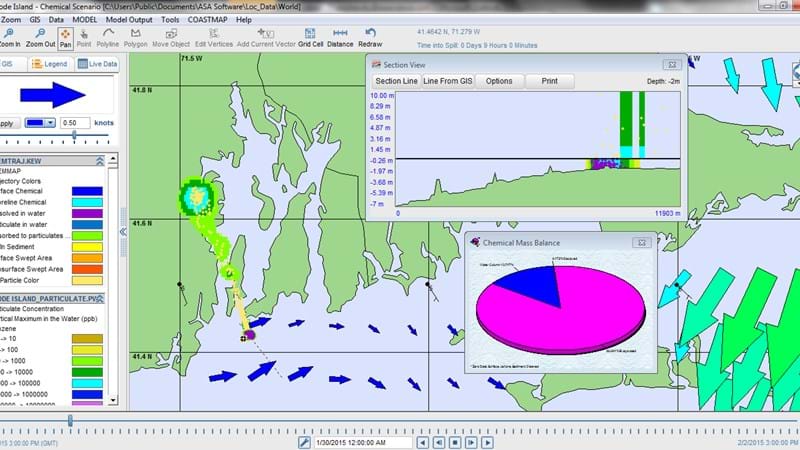The width and height of the screenshot is (800, 450).
Task: Edit the 0.50 knots value field
Action: (75, 123)
